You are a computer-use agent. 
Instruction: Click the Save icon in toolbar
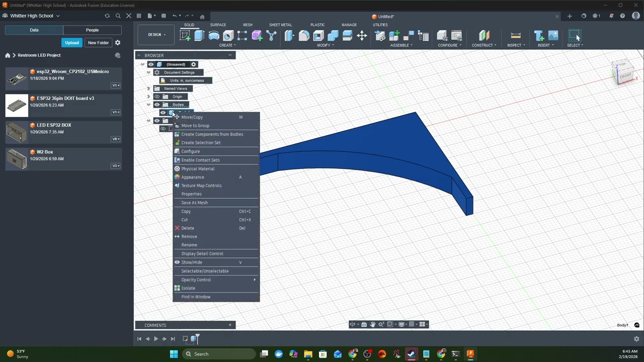pyautogui.click(x=164, y=16)
